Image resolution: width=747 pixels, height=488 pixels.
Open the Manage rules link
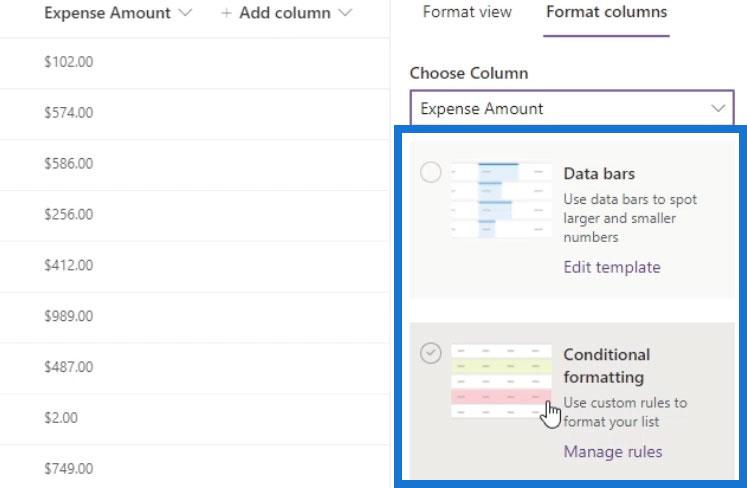click(x=613, y=451)
